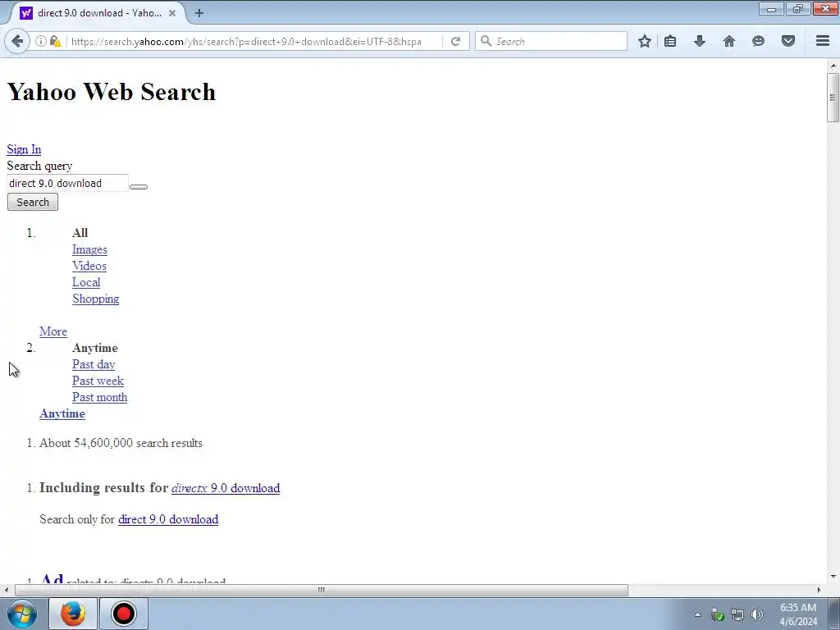This screenshot has height=630, width=840.
Task: Click the vertical scrollbar thumb
Action: click(x=833, y=98)
